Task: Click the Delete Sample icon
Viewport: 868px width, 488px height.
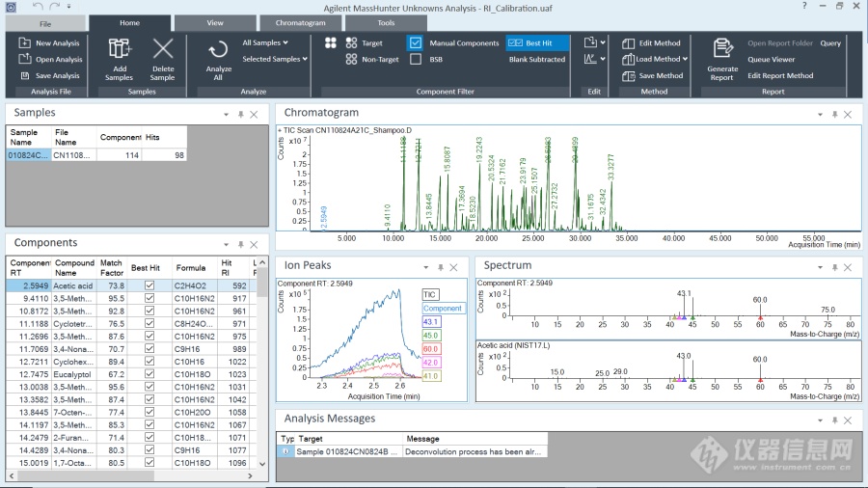Action: 163,48
